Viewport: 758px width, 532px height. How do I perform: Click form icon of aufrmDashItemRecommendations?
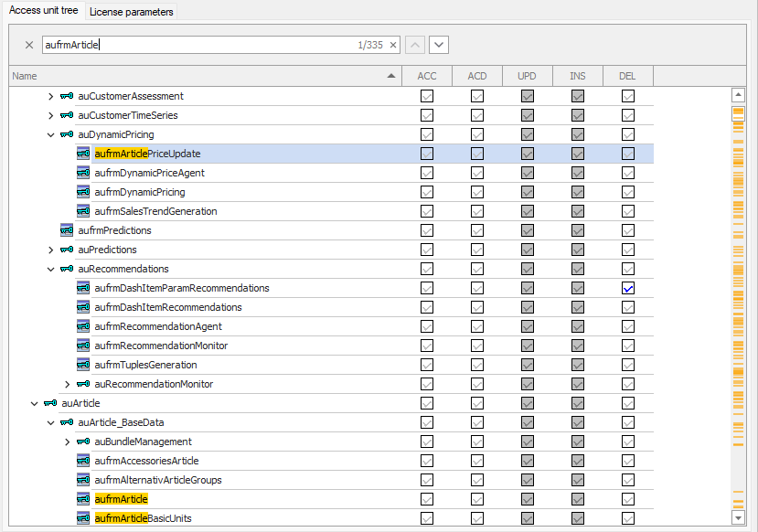pyautogui.click(x=83, y=307)
